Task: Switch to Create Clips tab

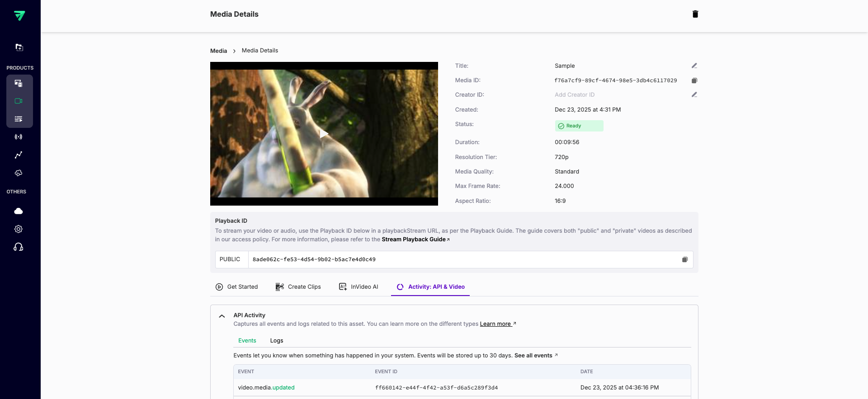Action: click(x=298, y=287)
